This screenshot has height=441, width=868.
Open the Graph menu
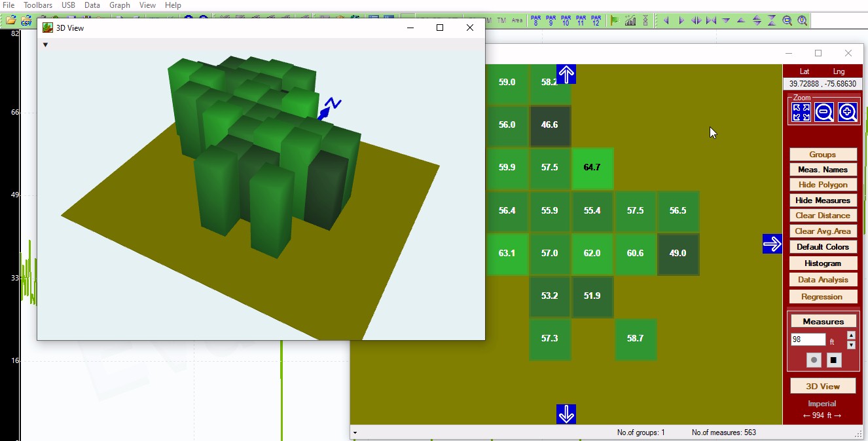(x=120, y=5)
